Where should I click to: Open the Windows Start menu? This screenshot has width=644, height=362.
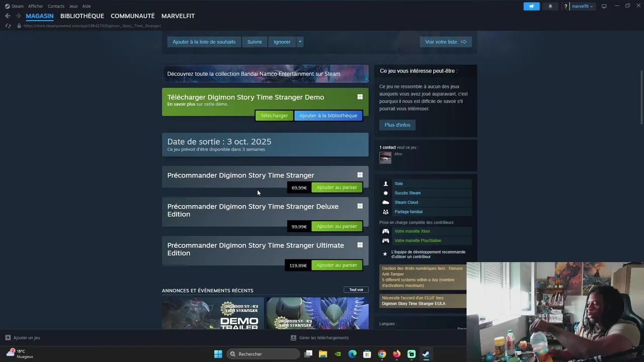click(x=218, y=354)
